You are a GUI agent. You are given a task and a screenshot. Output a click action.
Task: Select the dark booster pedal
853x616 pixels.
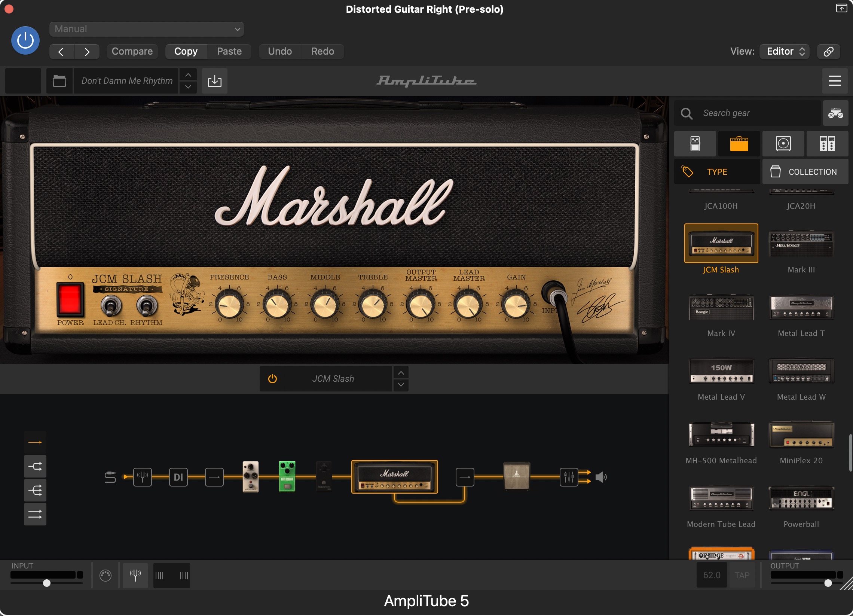(324, 477)
